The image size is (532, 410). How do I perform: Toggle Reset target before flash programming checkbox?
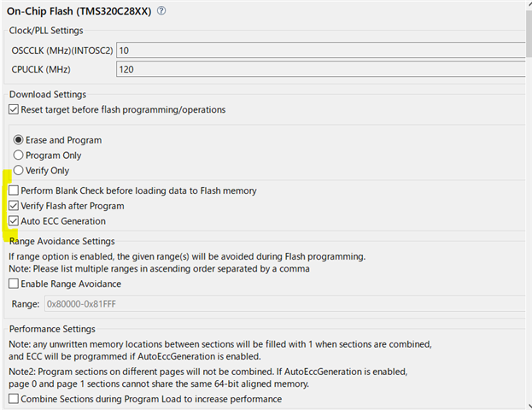[x=14, y=109]
